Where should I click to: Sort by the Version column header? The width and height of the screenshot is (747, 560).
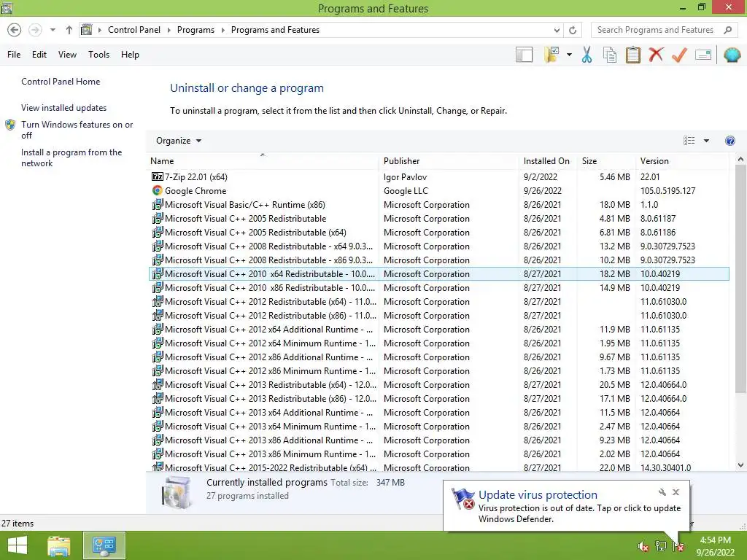[x=682, y=161]
